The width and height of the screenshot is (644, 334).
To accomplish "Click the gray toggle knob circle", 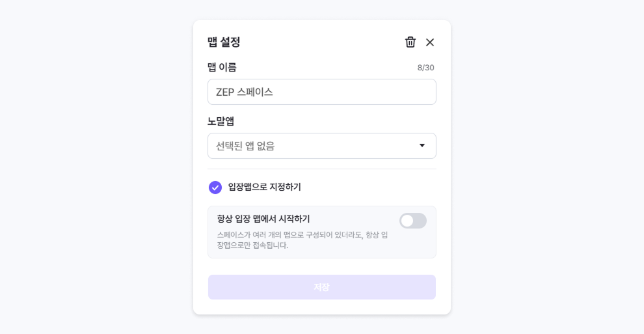I will [x=407, y=221].
